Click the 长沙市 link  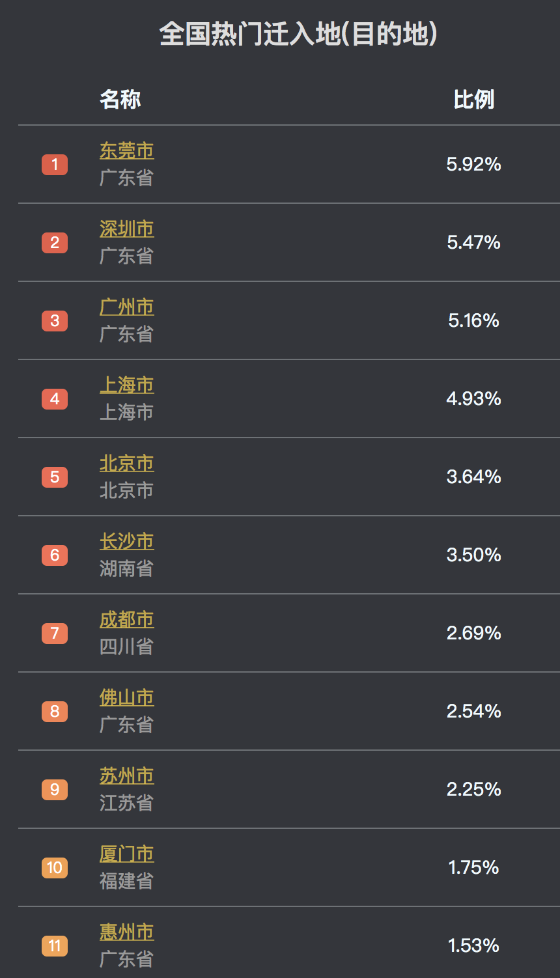click(126, 541)
